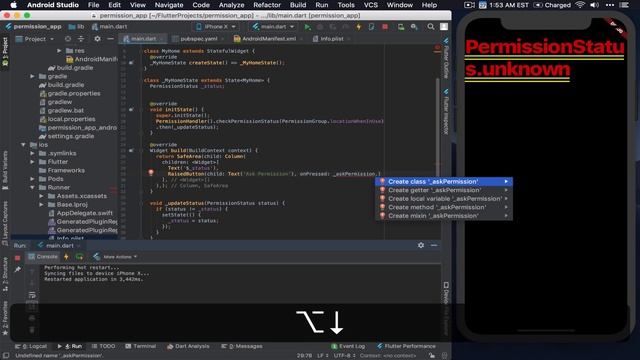
Task: Collapse the ios folder in project tree
Action: pyautogui.click(x=23, y=144)
